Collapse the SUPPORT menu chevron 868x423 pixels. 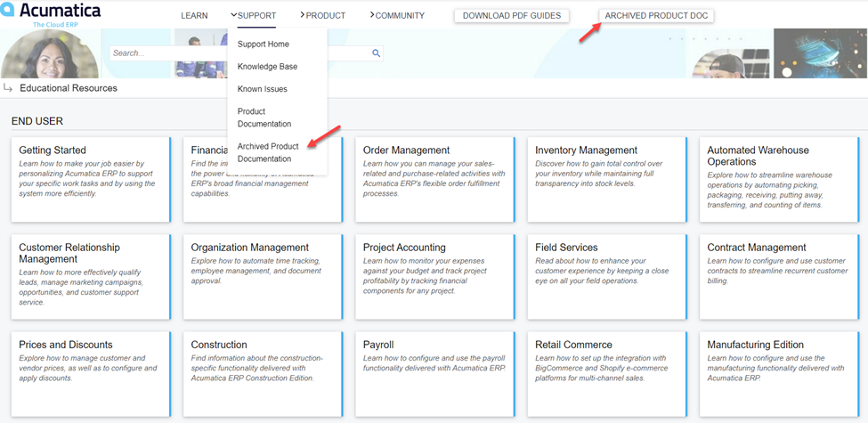click(233, 15)
